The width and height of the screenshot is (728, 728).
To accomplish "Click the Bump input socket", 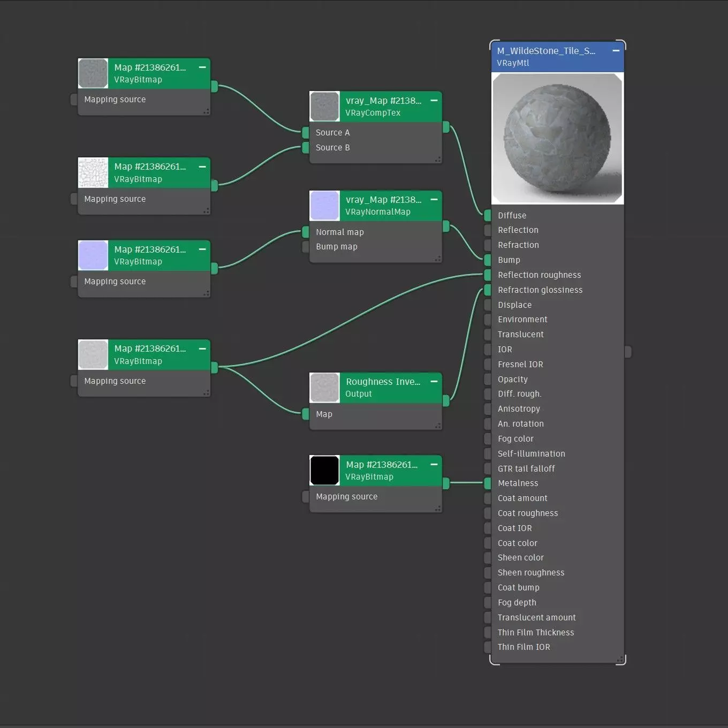I will 488,260.
